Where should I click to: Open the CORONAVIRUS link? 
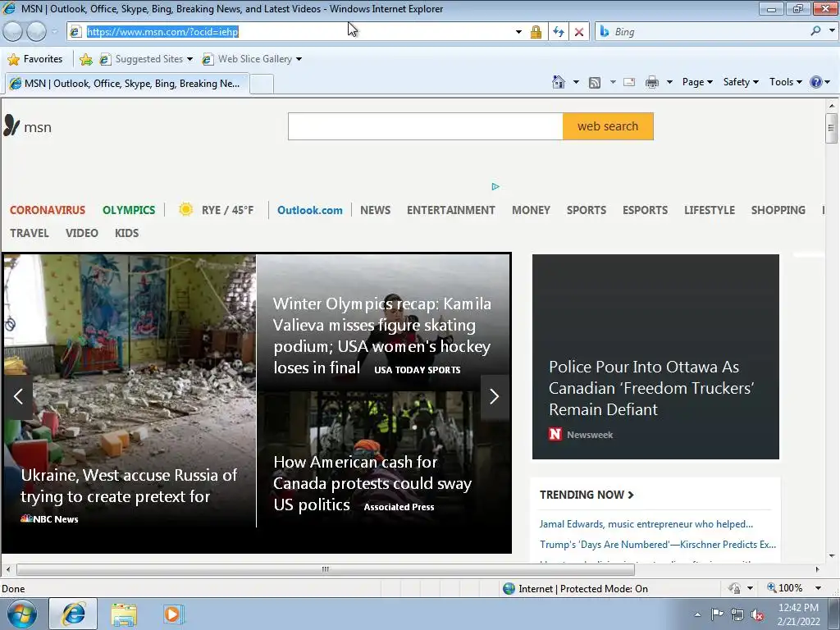pos(47,210)
